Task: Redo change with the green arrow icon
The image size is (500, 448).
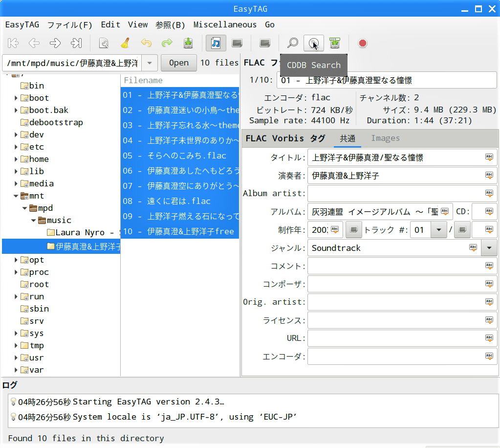Action: (x=167, y=43)
